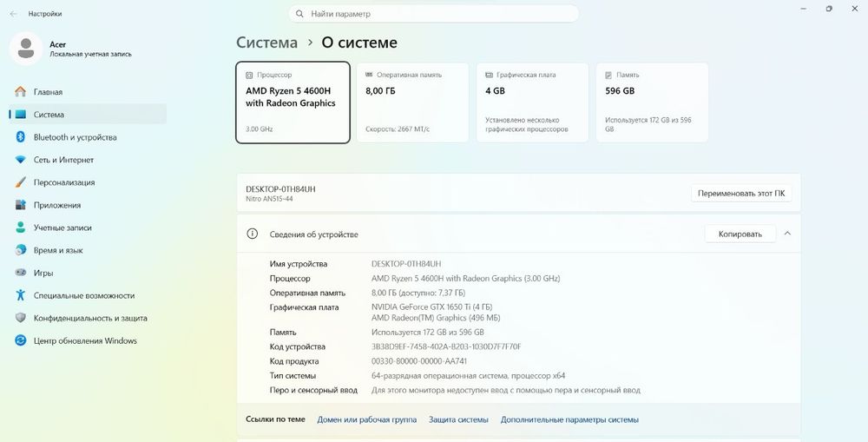Click the Restore Down window button
The height and width of the screenshot is (442, 868).
coord(829,9)
